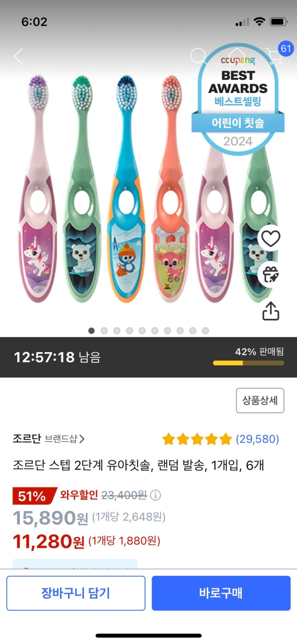Select second image carousel dot
Viewport: 297px width, 644px height.
click(x=104, y=331)
